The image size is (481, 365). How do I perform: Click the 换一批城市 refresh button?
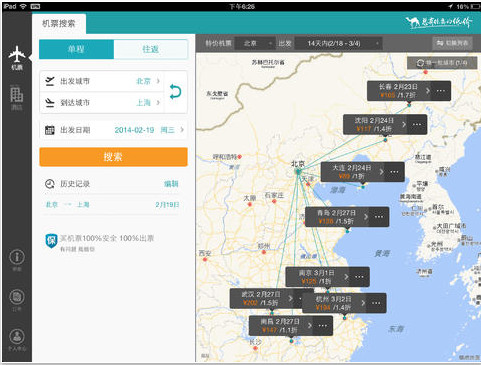[442, 63]
